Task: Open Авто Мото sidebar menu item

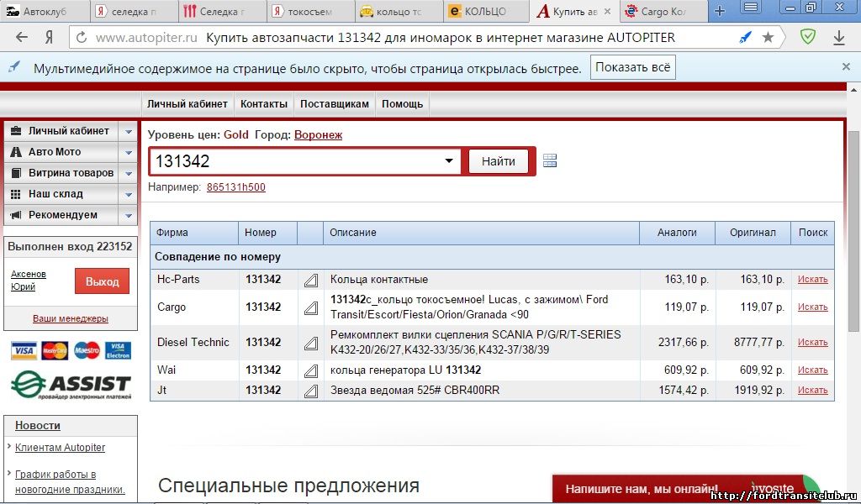Action: (x=61, y=153)
